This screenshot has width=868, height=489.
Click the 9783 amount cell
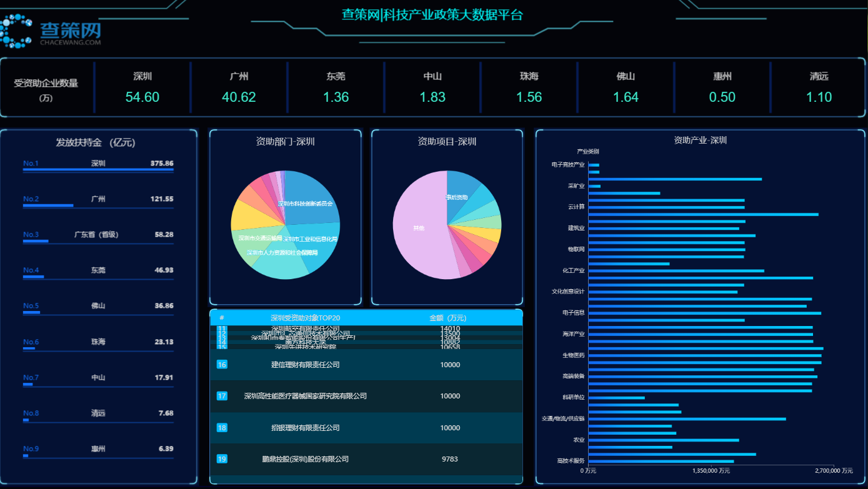tap(449, 459)
